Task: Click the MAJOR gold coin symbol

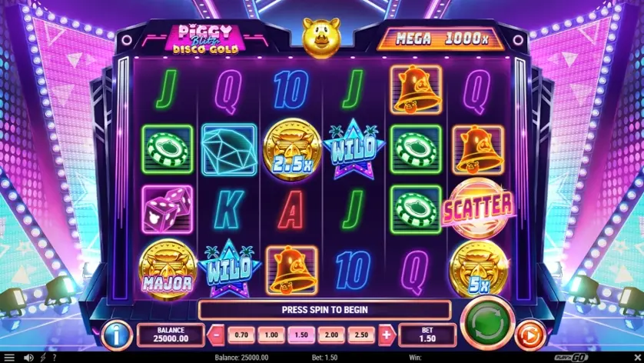Action: tap(168, 269)
